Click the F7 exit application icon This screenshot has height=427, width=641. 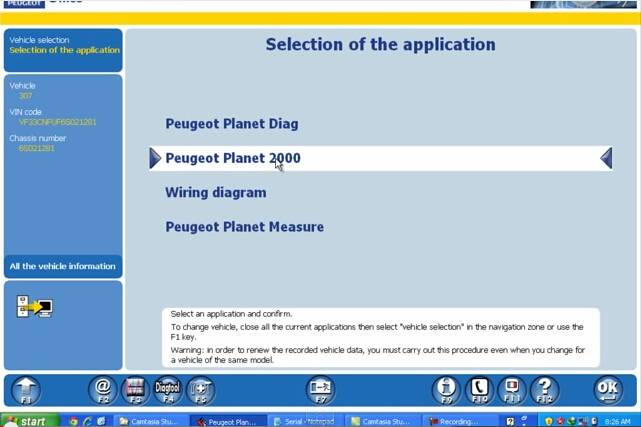pyautogui.click(x=321, y=390)
